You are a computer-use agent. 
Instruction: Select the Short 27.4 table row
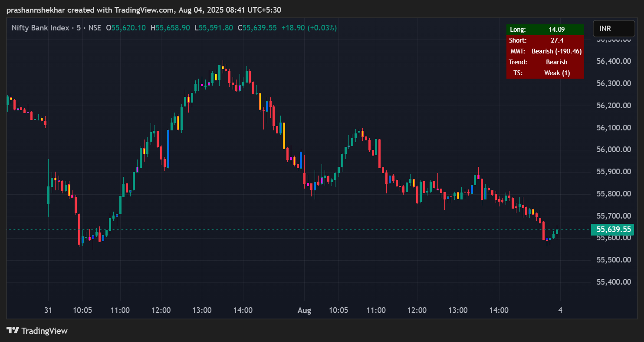[x=545, y=40]
